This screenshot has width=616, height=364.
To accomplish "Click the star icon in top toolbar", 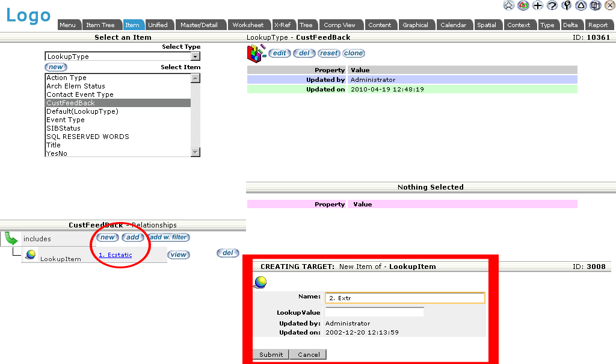I will click(x=509, y=5).
